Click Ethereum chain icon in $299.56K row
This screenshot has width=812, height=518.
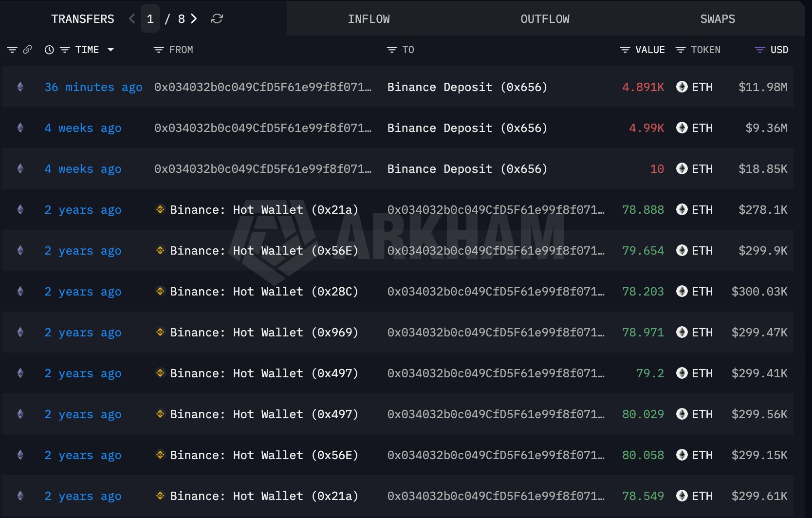coord(20,414)
